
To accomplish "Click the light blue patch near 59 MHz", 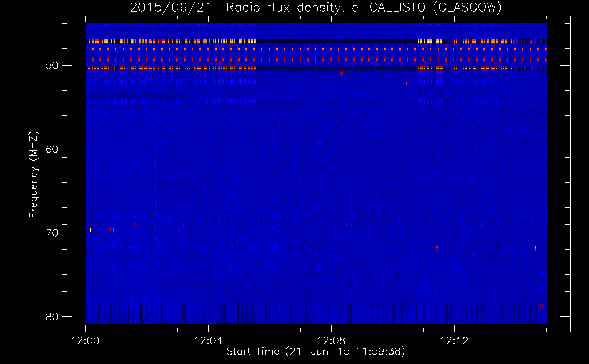I will (x=320, y=143).
